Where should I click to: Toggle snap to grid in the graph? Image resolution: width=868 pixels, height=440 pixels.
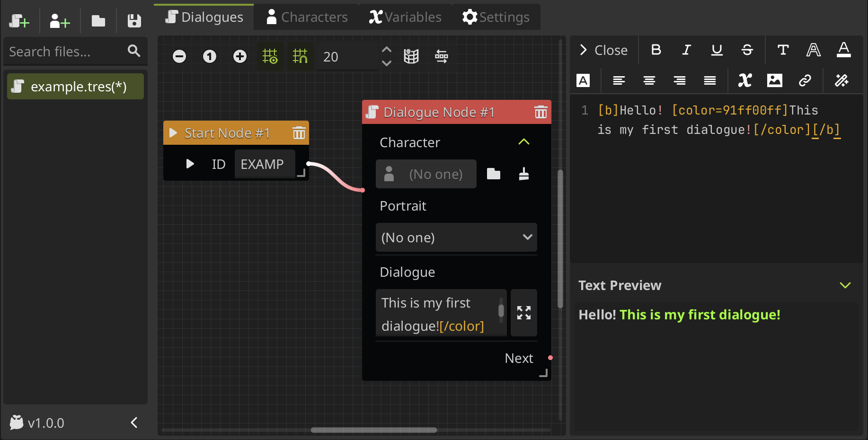[x=301, y=56]
